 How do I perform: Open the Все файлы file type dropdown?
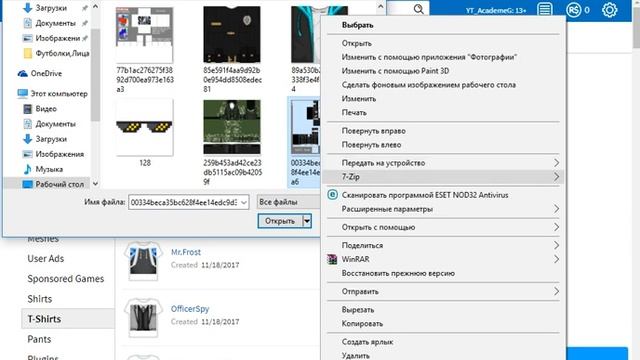click(288, 202)
